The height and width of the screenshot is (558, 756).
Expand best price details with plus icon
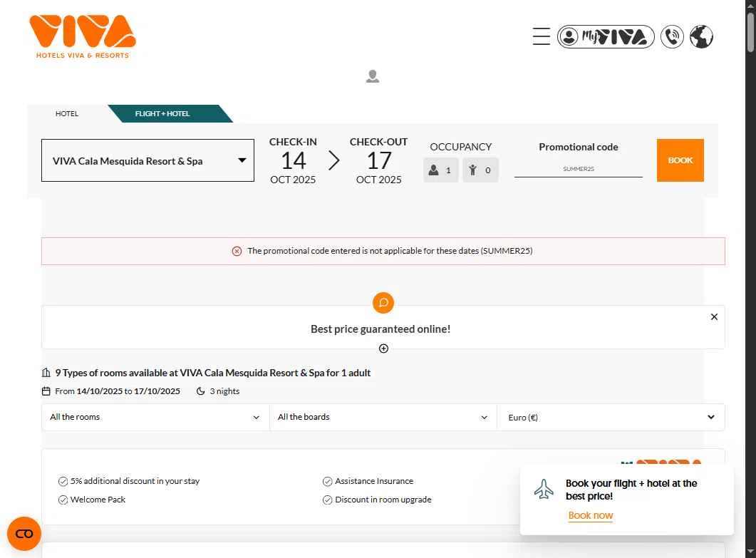(383, 348)
